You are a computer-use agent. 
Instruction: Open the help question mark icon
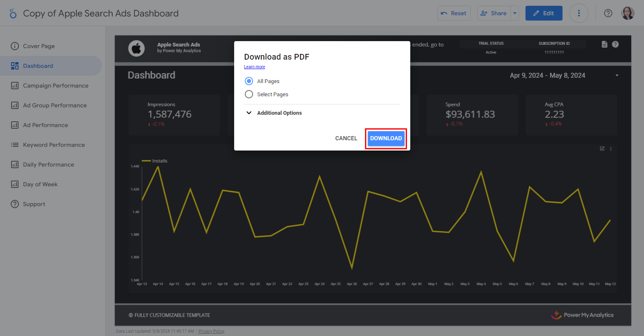[608, 13]
